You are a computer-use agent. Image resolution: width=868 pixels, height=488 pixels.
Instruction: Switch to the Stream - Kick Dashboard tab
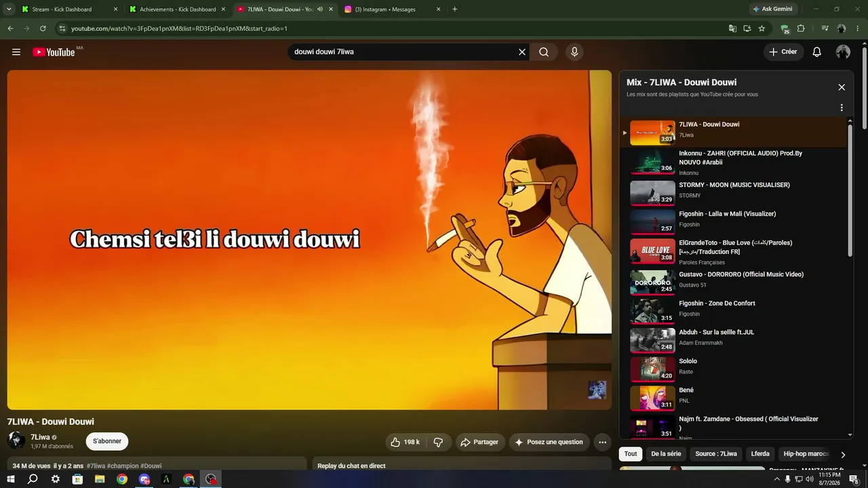(x=69, y=9)
